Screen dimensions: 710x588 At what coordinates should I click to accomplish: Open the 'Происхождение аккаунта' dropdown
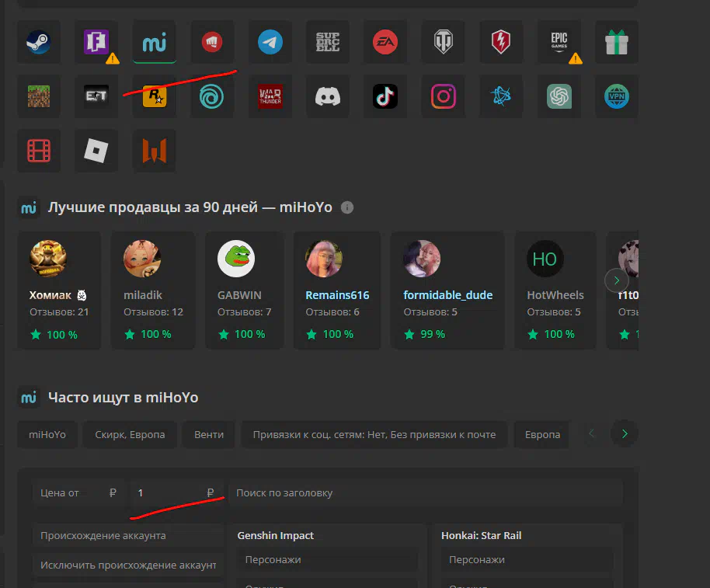click(128, 535)
